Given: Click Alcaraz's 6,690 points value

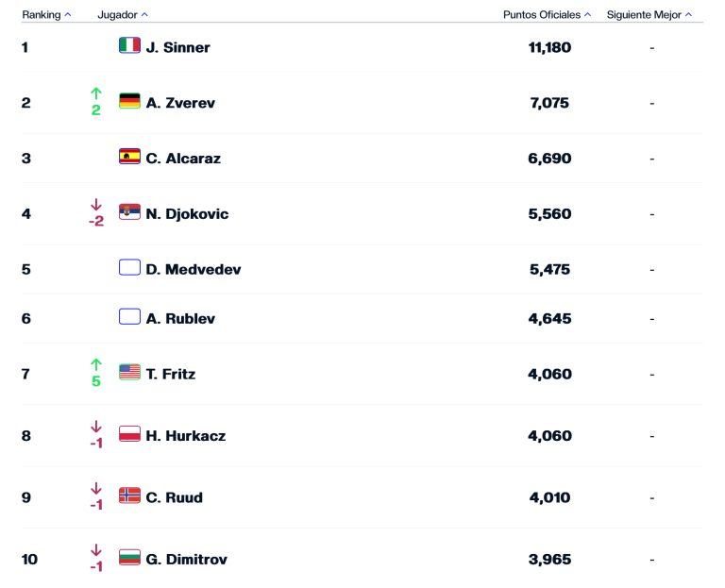Looking at the screenshot, I should tap(549, 159).
